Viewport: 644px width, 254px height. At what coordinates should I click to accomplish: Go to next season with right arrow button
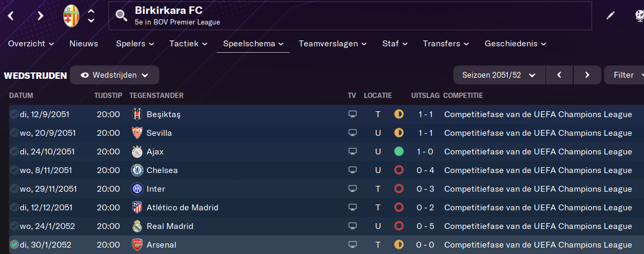(x=587, y=75)
